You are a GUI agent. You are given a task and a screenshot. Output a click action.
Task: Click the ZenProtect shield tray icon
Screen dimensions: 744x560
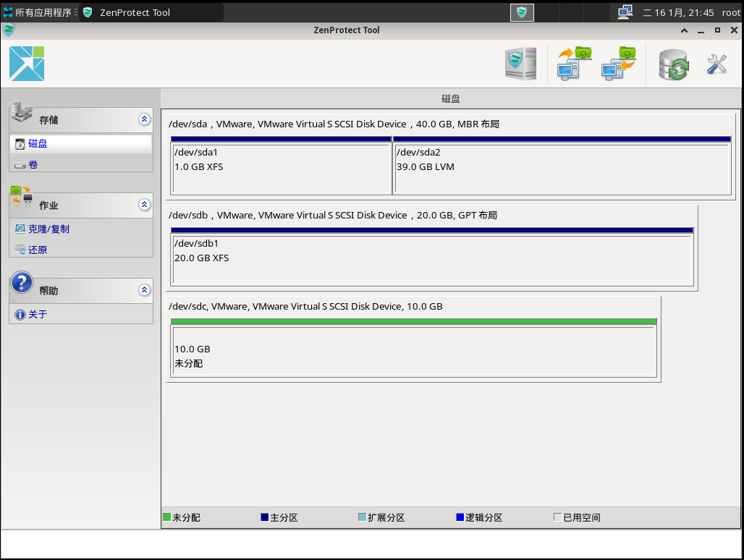point(522,12)
